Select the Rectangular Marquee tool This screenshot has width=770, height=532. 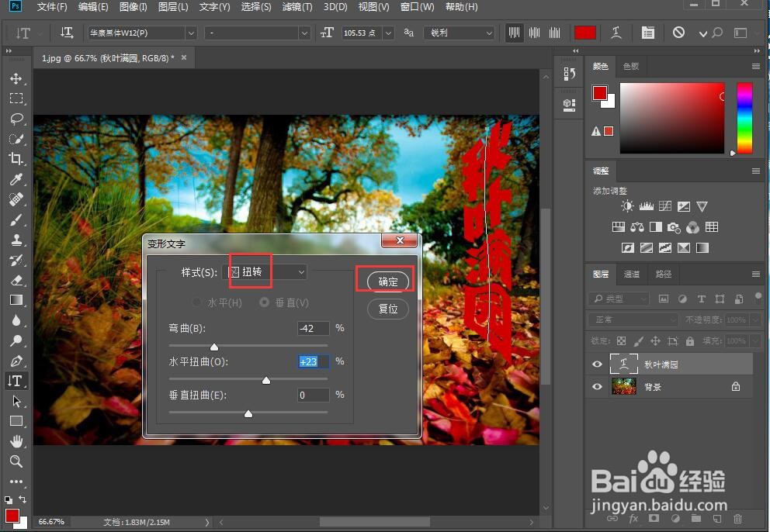(16, 98)
